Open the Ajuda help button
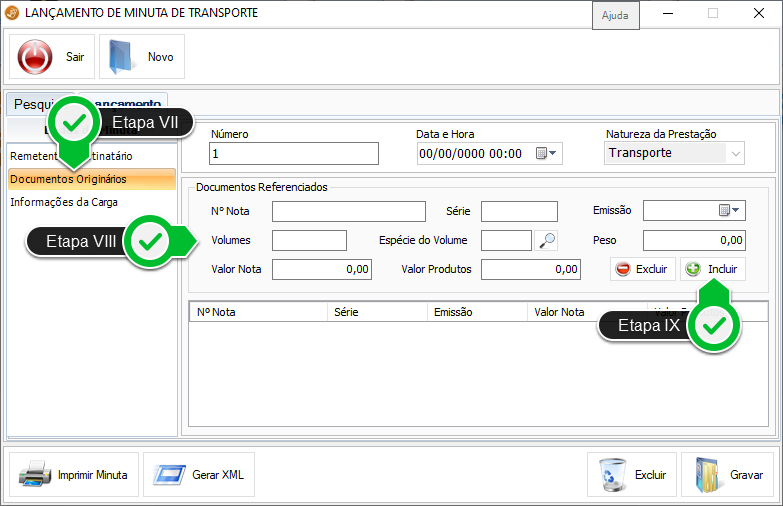Screen dimensions: 783x506 (614, 17)
